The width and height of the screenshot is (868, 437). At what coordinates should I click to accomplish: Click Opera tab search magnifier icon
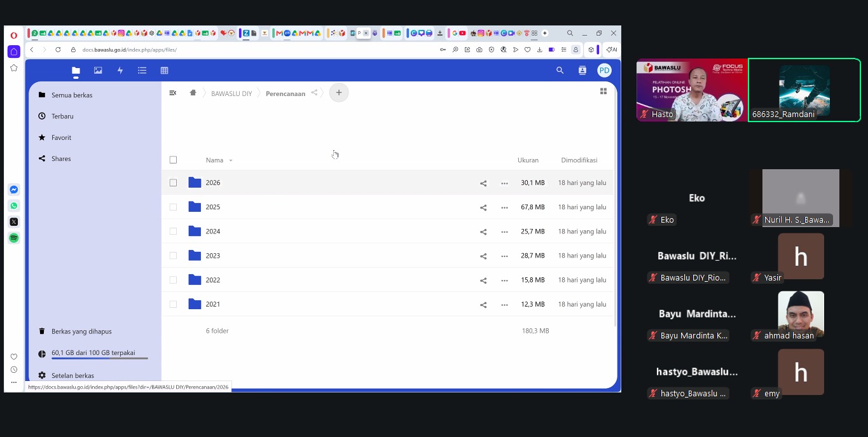pos(570,33)
